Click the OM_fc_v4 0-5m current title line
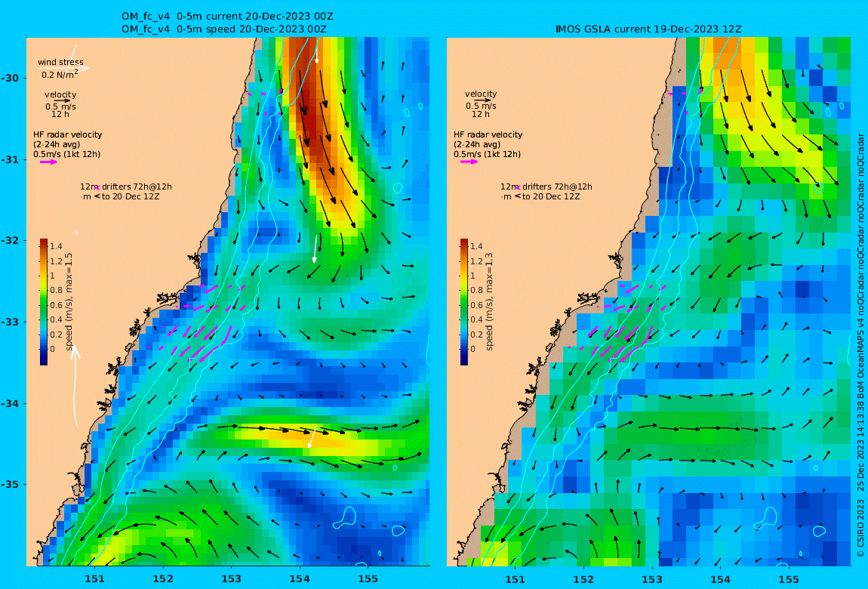Screen dimensions: 868x589 pos(227,17)
